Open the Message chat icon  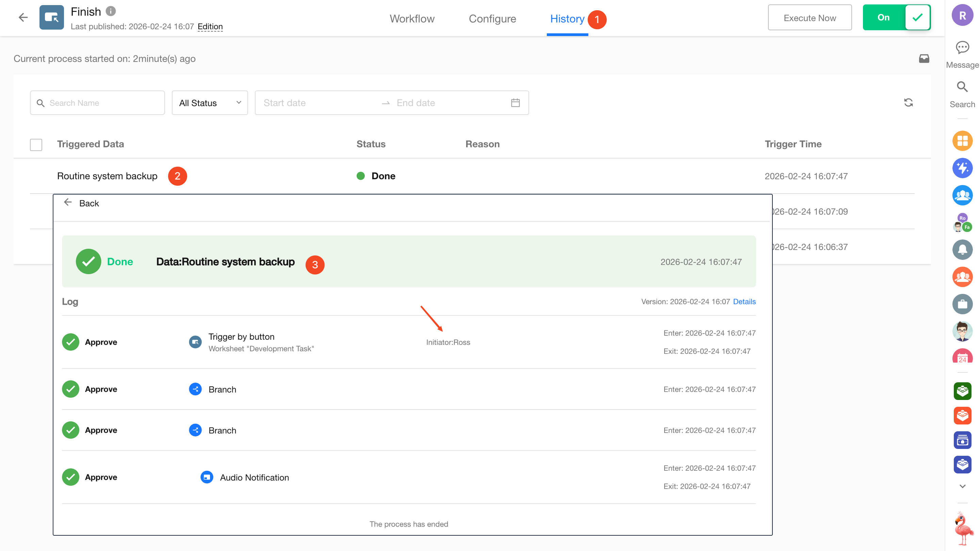962,48
